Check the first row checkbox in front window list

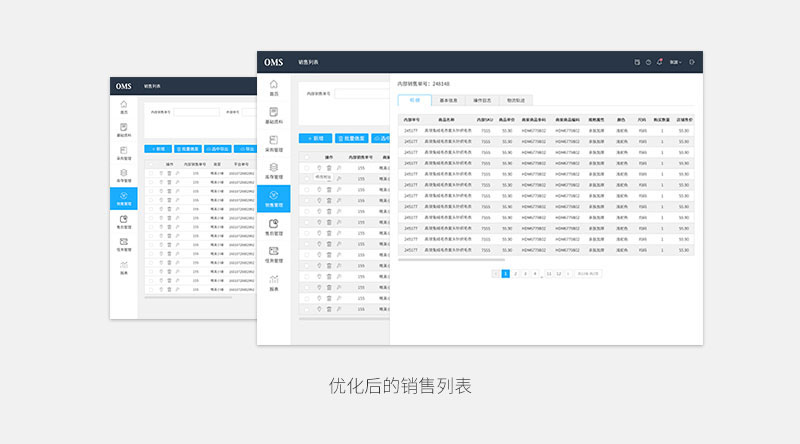307,168
